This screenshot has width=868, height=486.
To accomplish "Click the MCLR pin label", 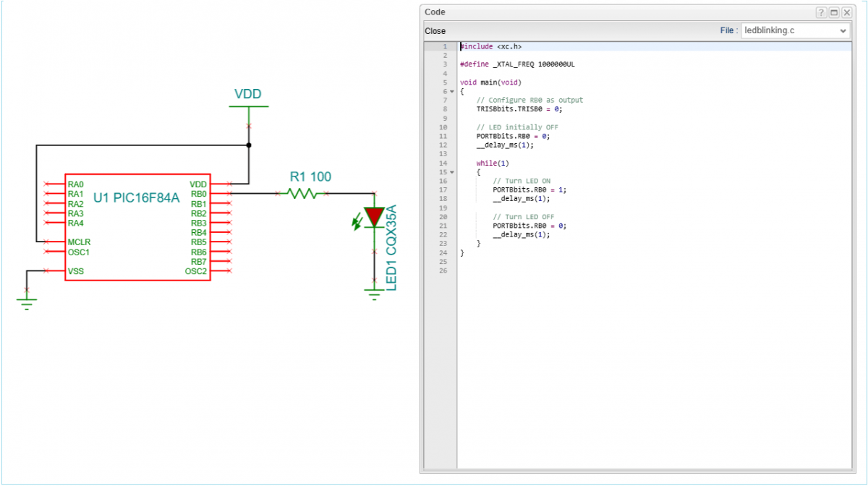I will click(x=79, y=242).
